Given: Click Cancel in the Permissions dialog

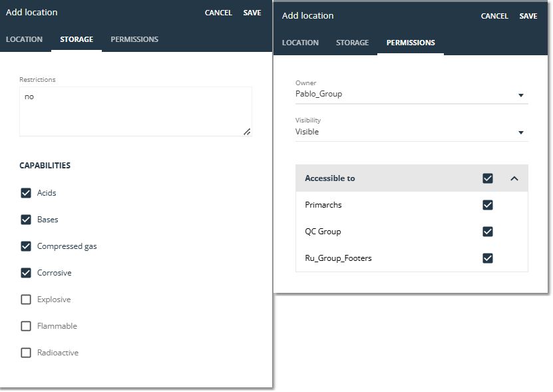Looking at the screenshot, I should click(494, 16).
